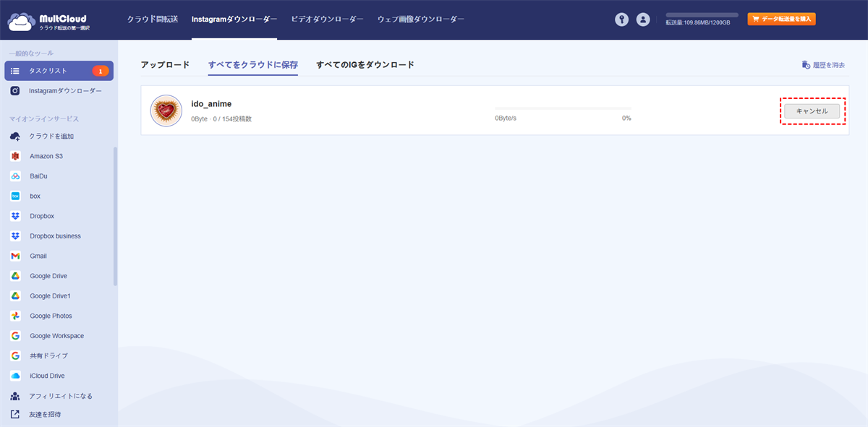
Task: Open 友達を招待 link
Action: [46, 415]
